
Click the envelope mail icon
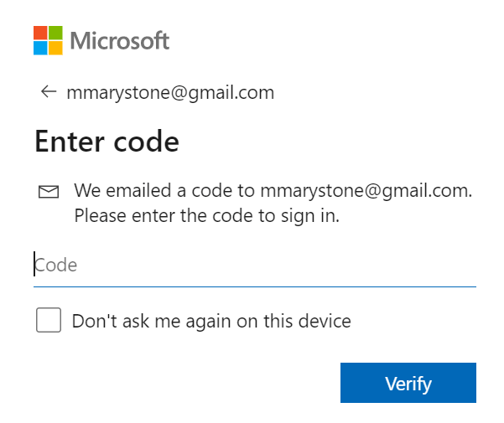(x=49, y=192)
